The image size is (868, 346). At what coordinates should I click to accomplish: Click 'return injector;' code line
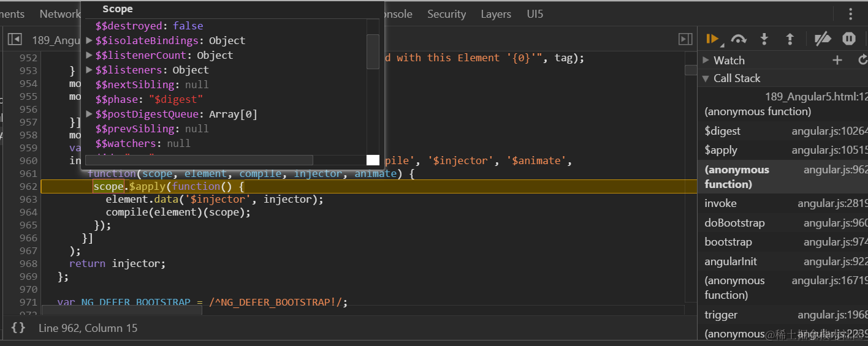(x=117, y=263)
